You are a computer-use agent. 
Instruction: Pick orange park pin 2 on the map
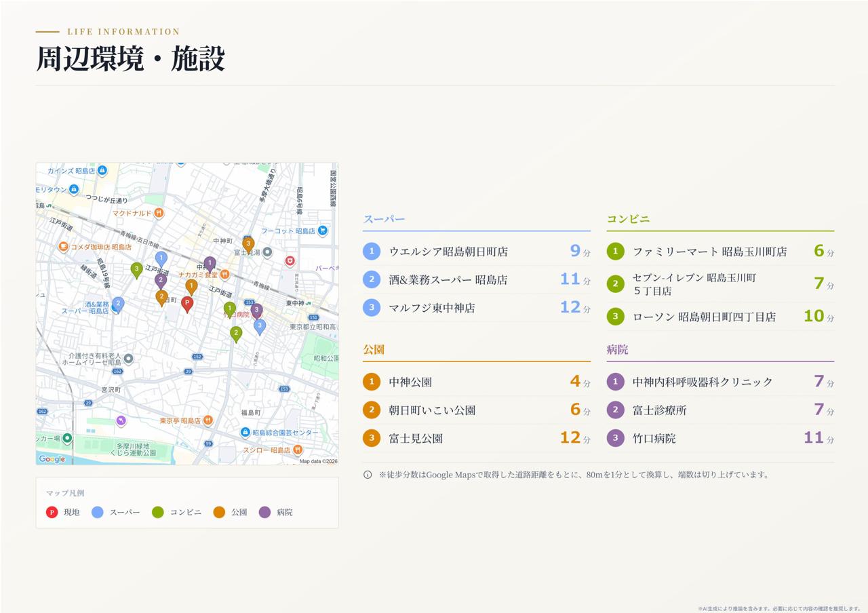tap(161, 298)
